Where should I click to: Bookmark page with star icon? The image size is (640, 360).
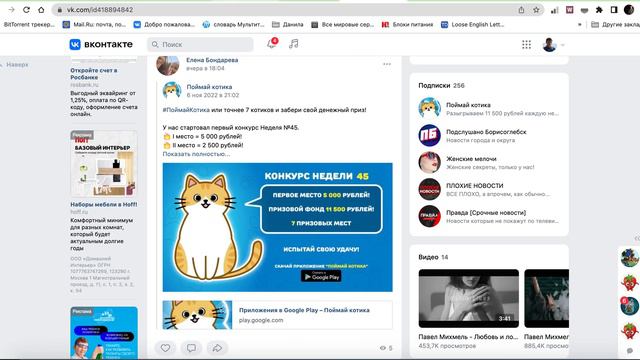click(x=536, y=10)
